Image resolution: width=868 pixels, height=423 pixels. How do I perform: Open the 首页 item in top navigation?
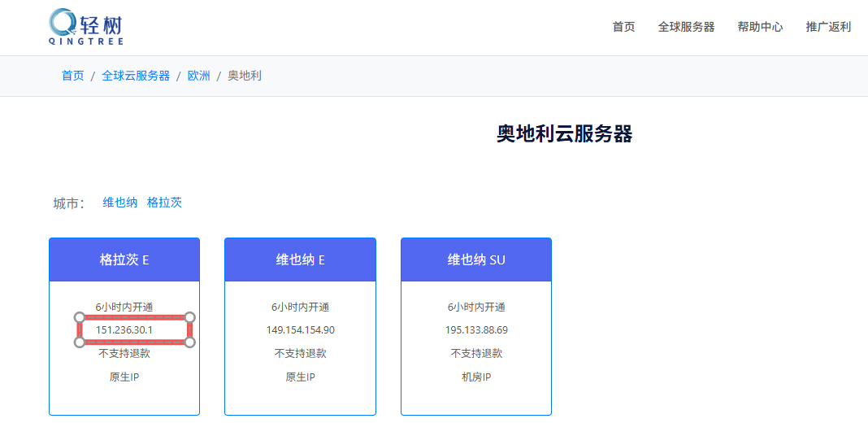click(623, 27)
